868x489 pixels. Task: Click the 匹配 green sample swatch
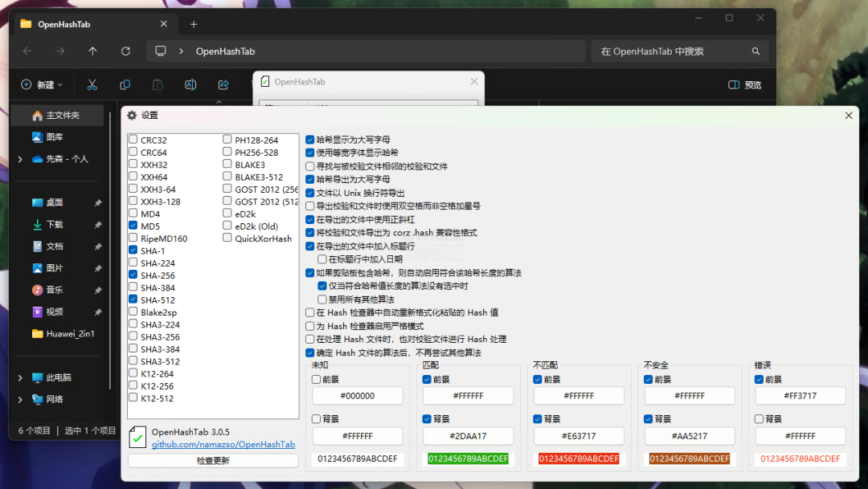[469, 458]
